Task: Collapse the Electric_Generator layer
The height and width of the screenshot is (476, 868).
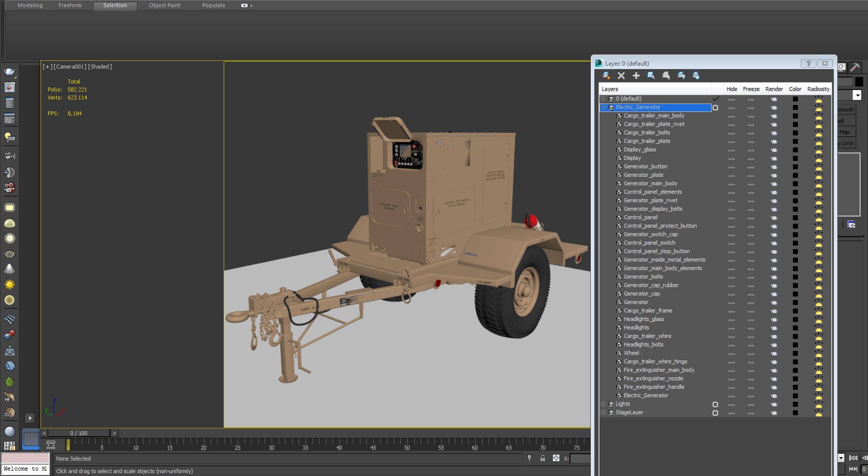Action: tap(603, 107)
